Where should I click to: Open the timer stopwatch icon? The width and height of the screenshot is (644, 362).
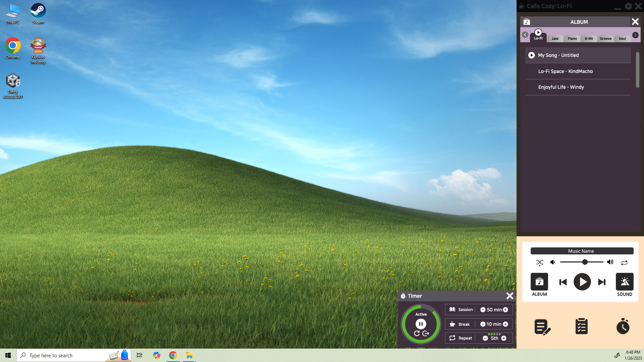coord(623,326)
